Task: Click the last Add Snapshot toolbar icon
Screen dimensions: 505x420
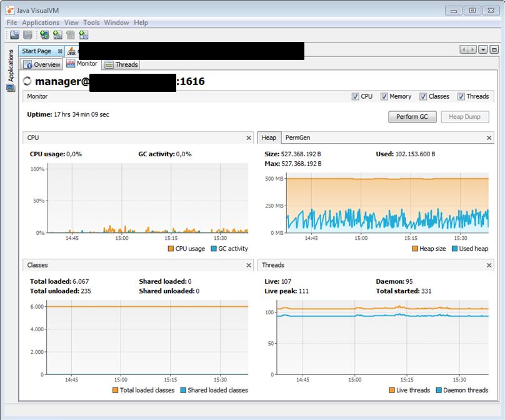Action: (x=84, y=35)
